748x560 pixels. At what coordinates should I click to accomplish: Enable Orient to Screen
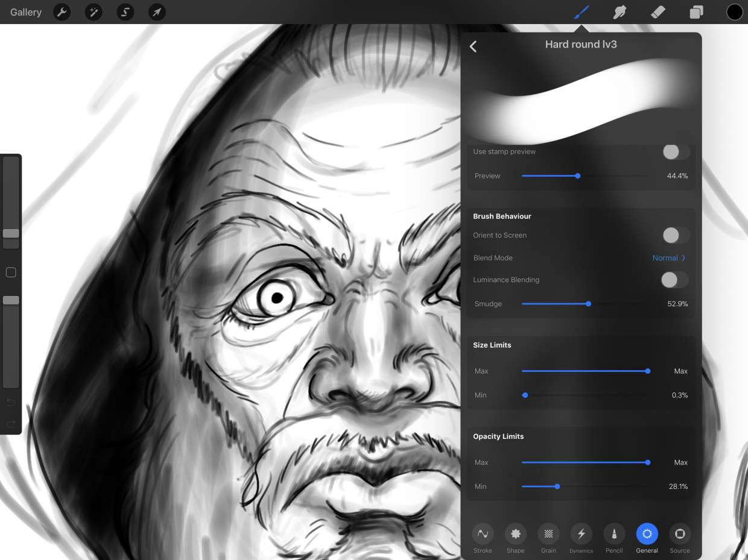click(675, 235)
